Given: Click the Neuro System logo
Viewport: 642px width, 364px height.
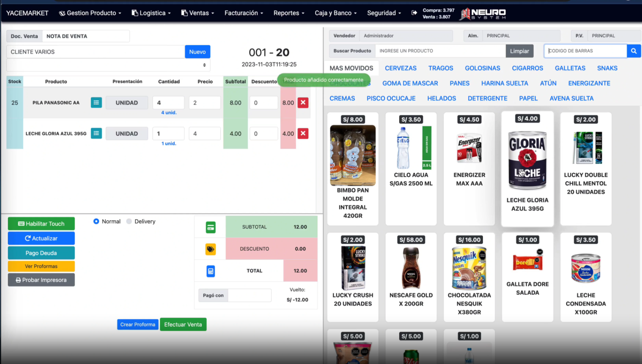Looking at the screenshot, I should [x=483, y=14].
